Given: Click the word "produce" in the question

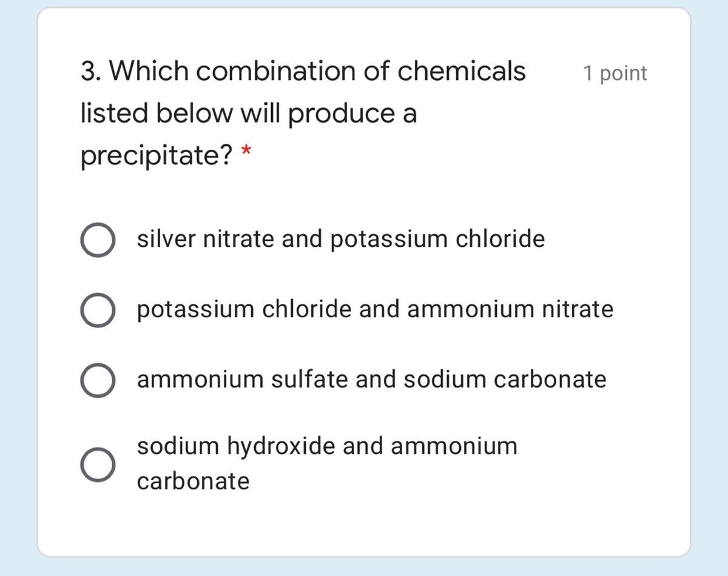Looking at the screenshot, I should [334, 115].
